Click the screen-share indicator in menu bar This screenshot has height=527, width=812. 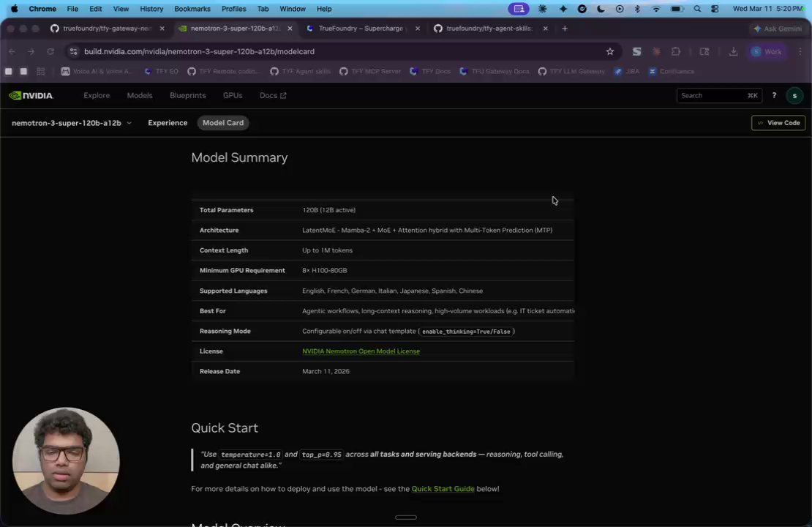pos(519,9)
